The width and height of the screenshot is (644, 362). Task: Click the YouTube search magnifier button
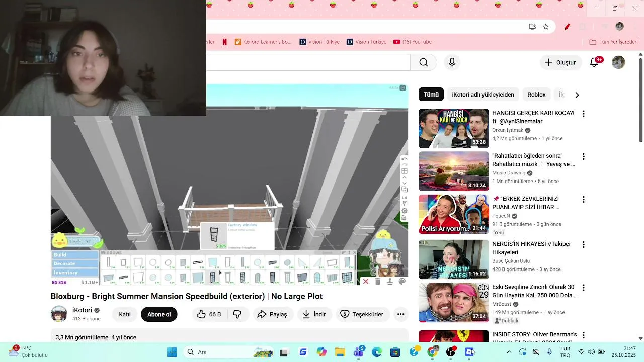tap(424, 62)
